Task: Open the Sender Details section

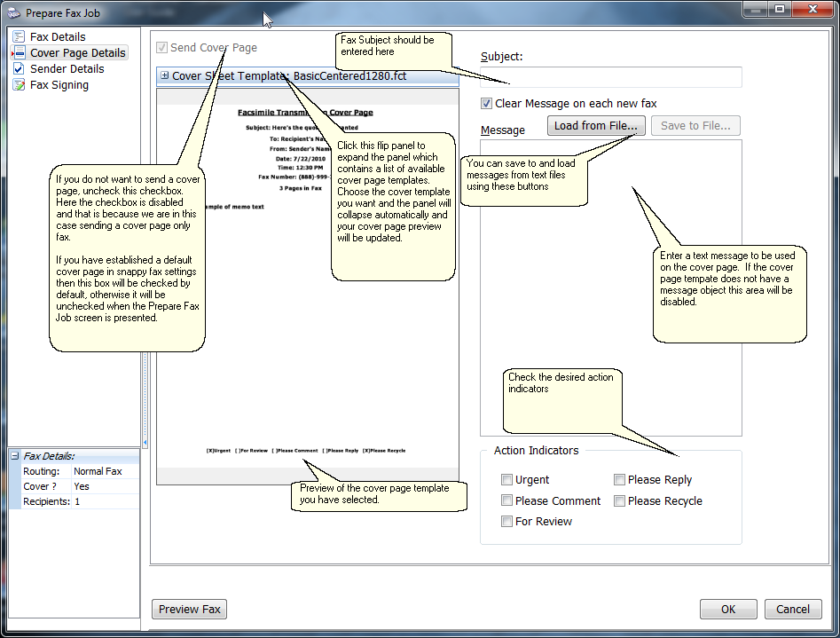Action: 67,69
